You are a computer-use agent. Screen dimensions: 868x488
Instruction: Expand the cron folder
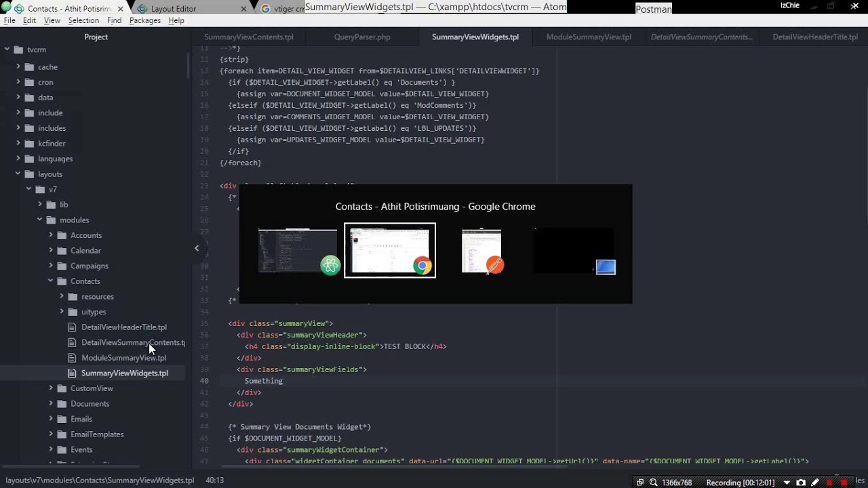pyautogui.click(x=18, y=82)
